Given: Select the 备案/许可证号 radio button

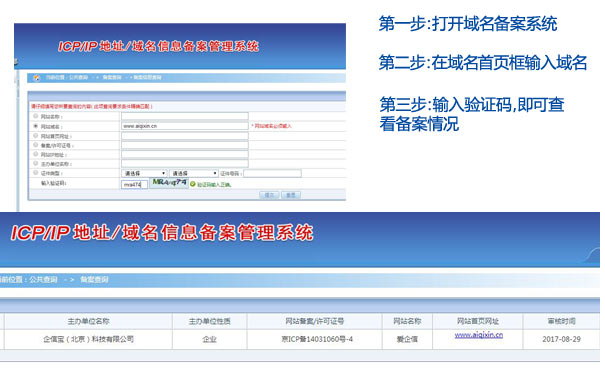Looking at the screenshot, I should coord(35,145).
